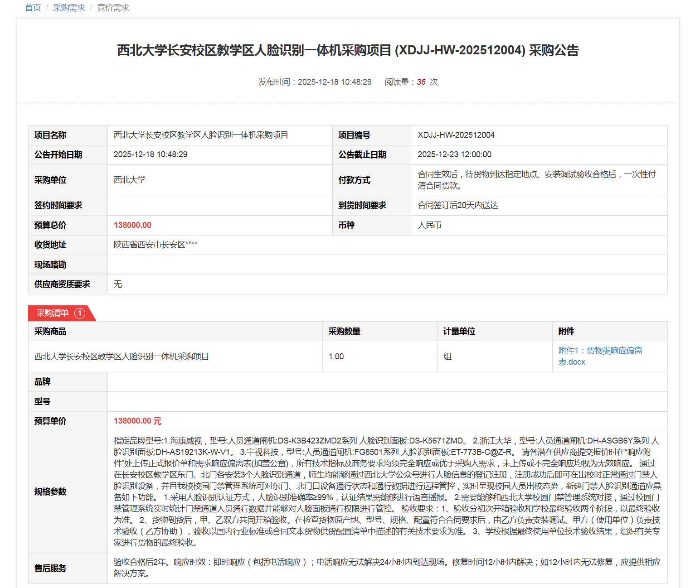The image size is (700, 588).
Task: Click the 付款方式 description text
Action: coord(536,180)
